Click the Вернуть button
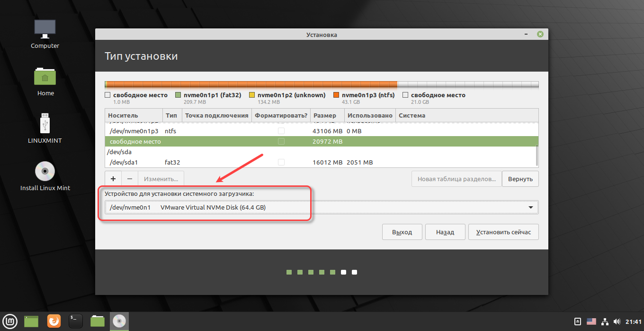The image size is (644, 331). tap(520, 179)
